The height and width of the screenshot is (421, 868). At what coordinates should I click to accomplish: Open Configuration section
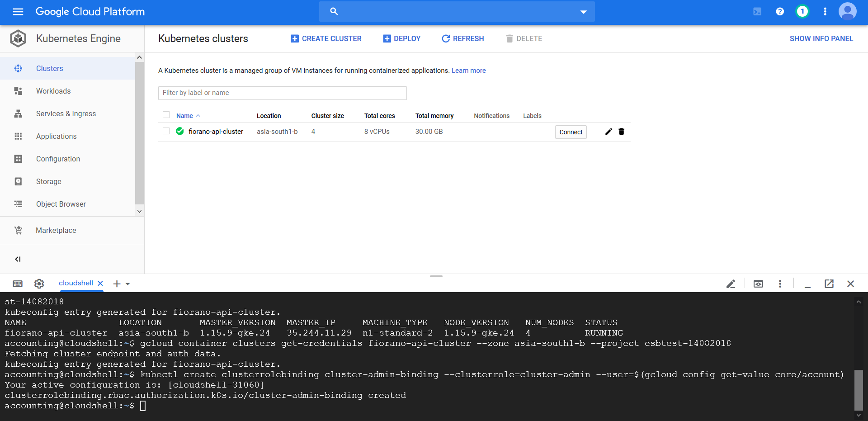tap(67, 159)
